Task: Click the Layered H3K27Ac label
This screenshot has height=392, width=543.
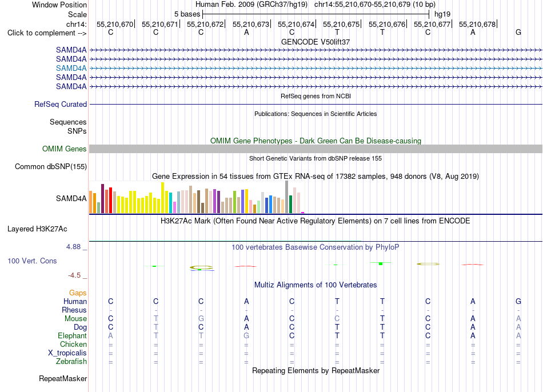Action: (x=37, y=229)
